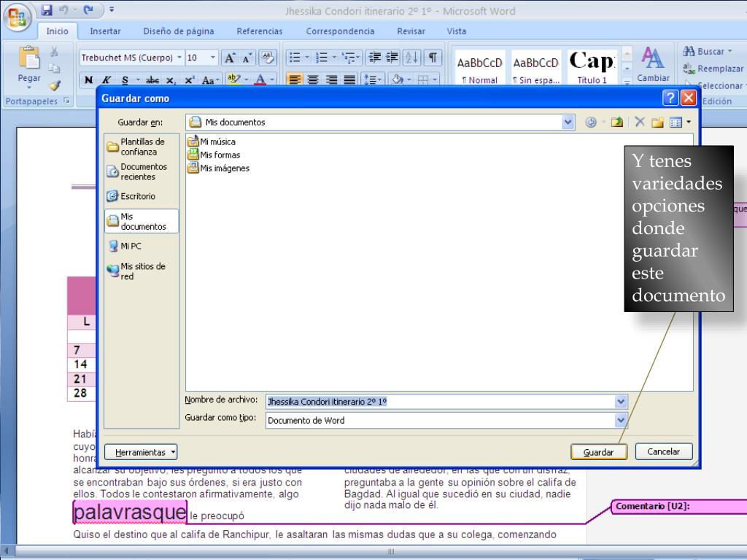Click the Undo arrow in quick access toolbar
The image size is (747, 560).
pos(64,9)
